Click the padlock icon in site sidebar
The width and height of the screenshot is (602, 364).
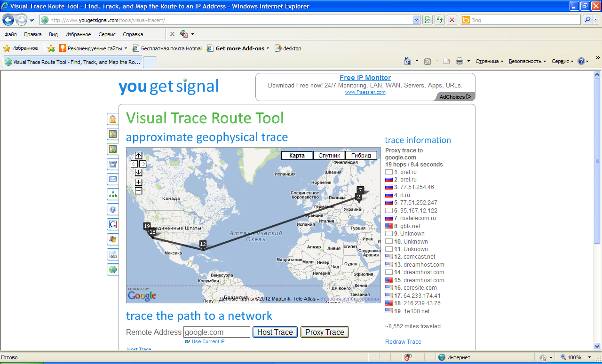click(x=113, y=119)
